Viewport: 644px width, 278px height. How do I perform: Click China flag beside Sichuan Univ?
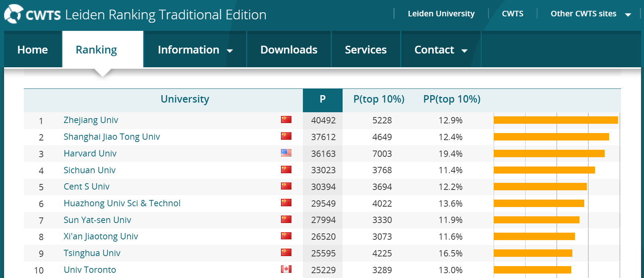[x=286, y=169]
